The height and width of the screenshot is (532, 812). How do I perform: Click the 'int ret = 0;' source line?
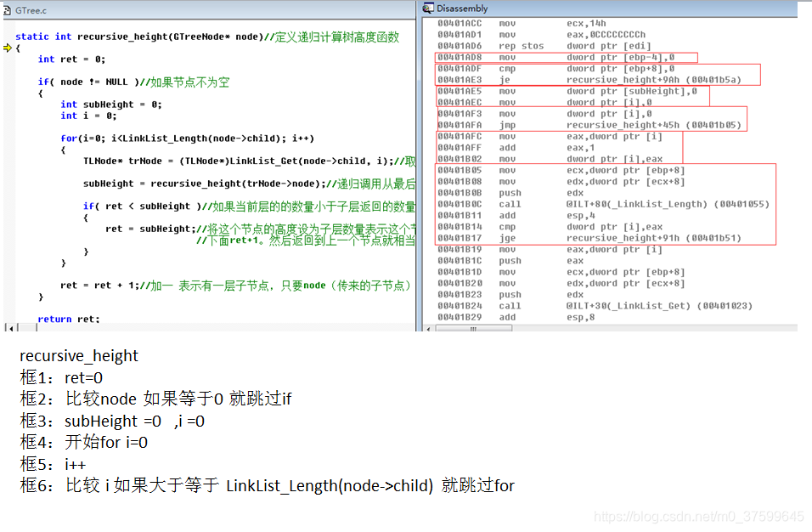(x=71, y=59)
